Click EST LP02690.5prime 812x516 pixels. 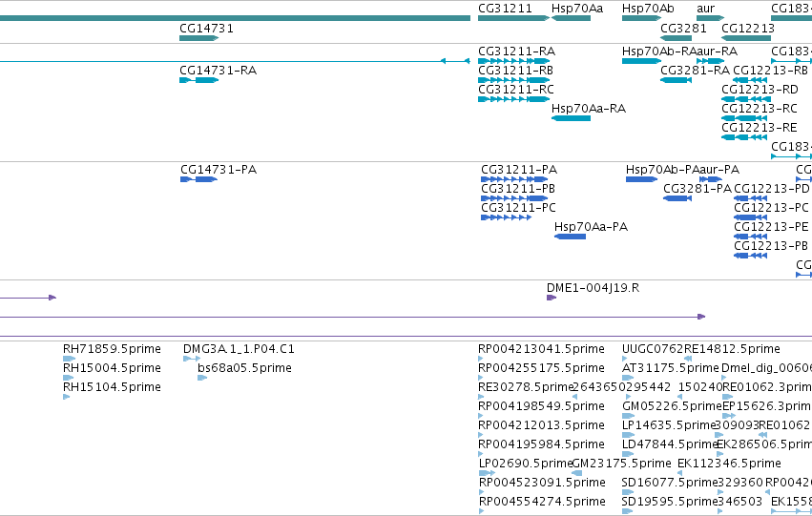pos(487,473)
